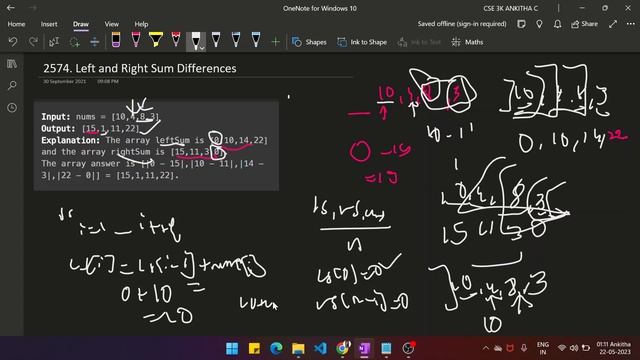Open File Explorer from taskbar
This screenshot has height=360, width=640.
point(298,348)
